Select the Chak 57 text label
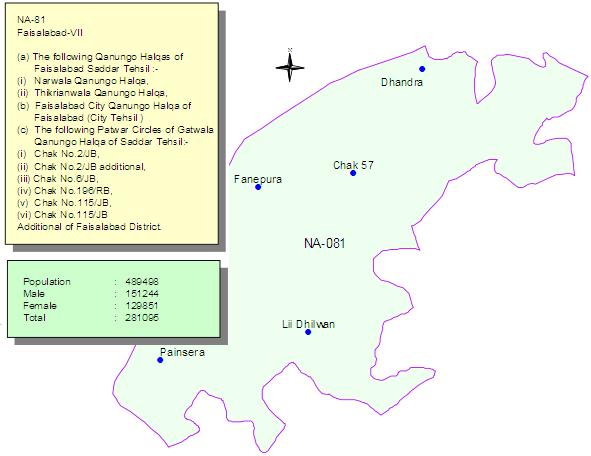The image size is (591, 456). click(354, 165)
